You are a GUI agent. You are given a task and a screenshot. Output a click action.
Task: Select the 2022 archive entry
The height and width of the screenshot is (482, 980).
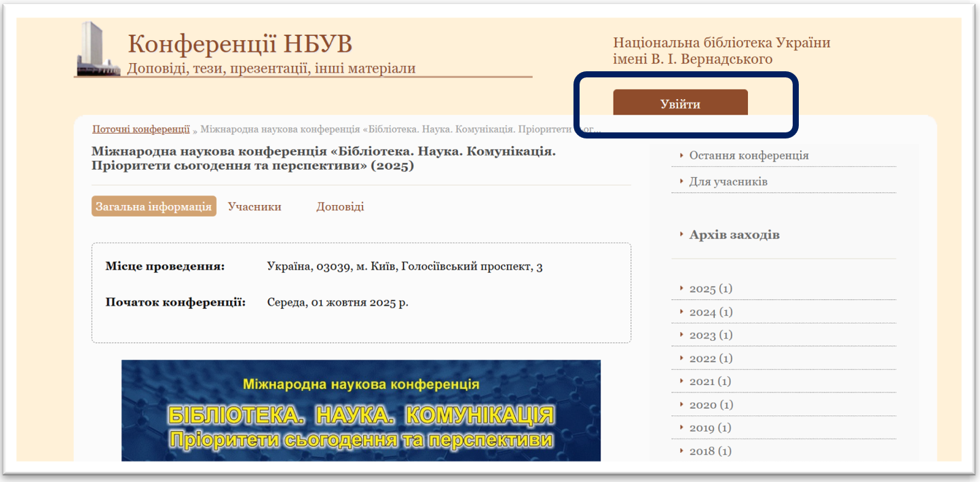711,358
